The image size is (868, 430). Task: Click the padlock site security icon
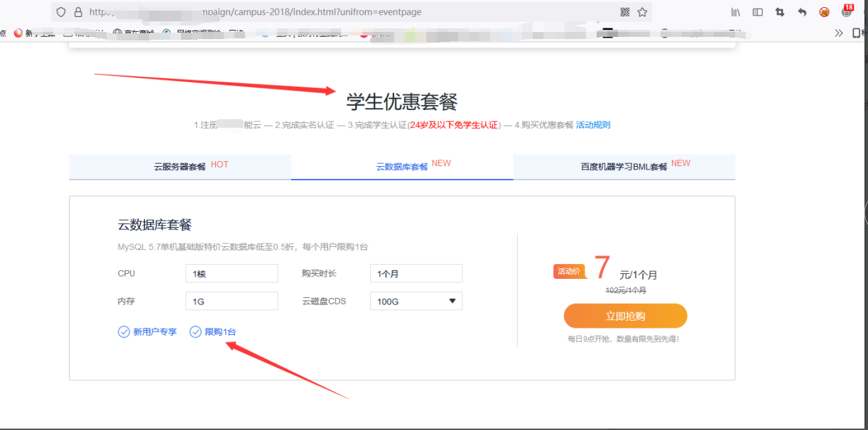[77, 12]
